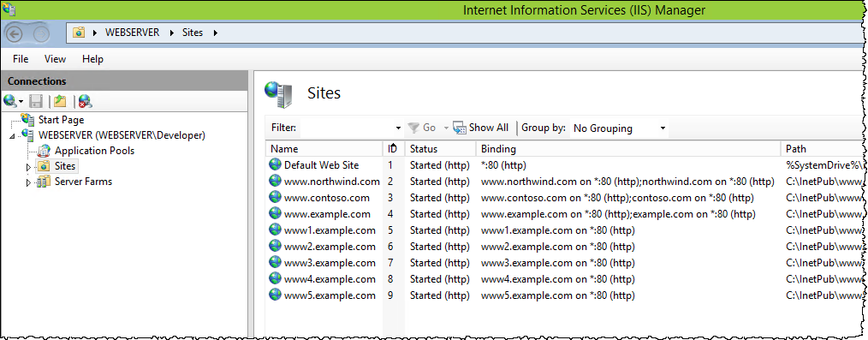Select Server Farms label in Connections tree

click(84, 181)
